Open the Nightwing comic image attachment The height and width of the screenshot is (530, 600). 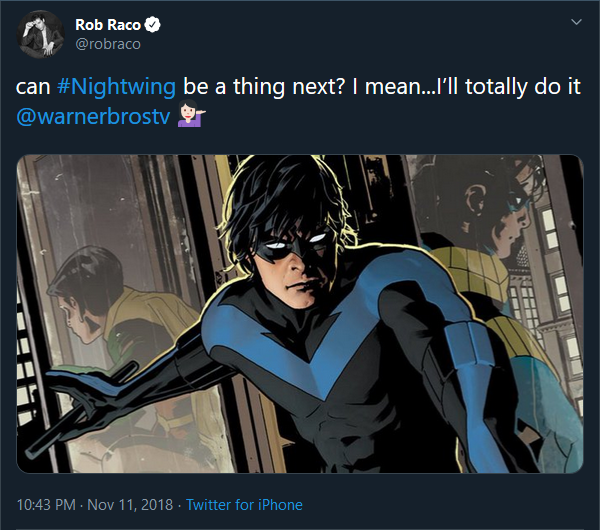point(300,314)
